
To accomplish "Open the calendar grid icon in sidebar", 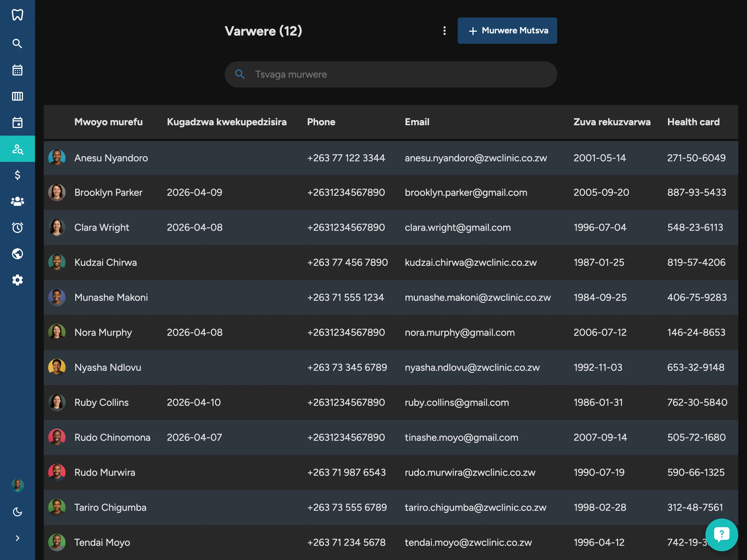I will 17,70.
